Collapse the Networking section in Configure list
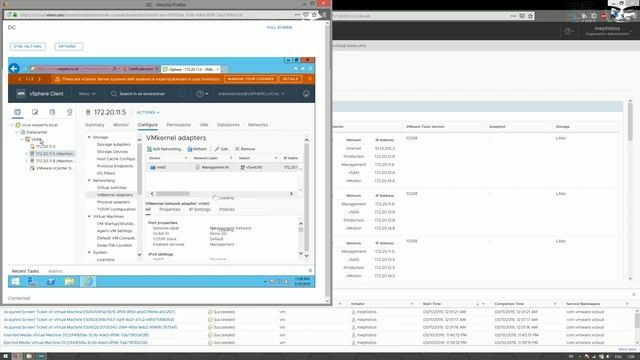This screenshot has height=360, width=640. (89, 180)
